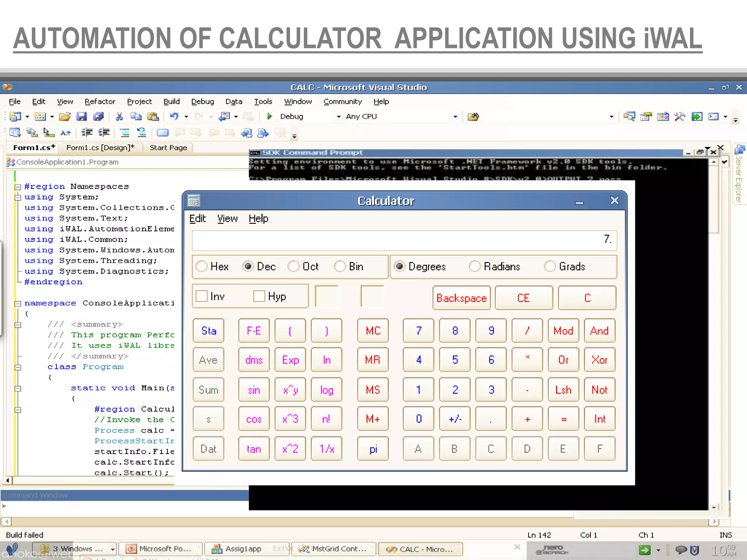The width and height of the screenshot is (747, 560).
Task: Click the Toggle Bookmark icon
Action: click(163, 133)
